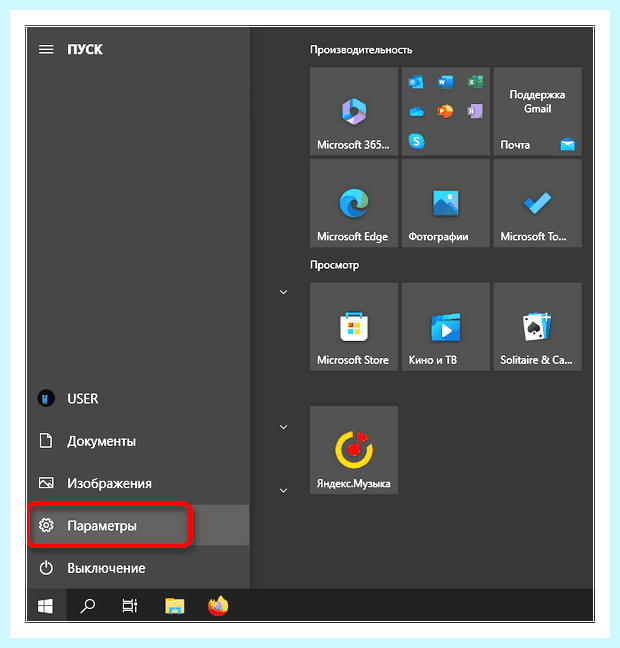Screen dimensions: 620x648
Task: Open the Кино и ТВ tile
Action: 446,326
